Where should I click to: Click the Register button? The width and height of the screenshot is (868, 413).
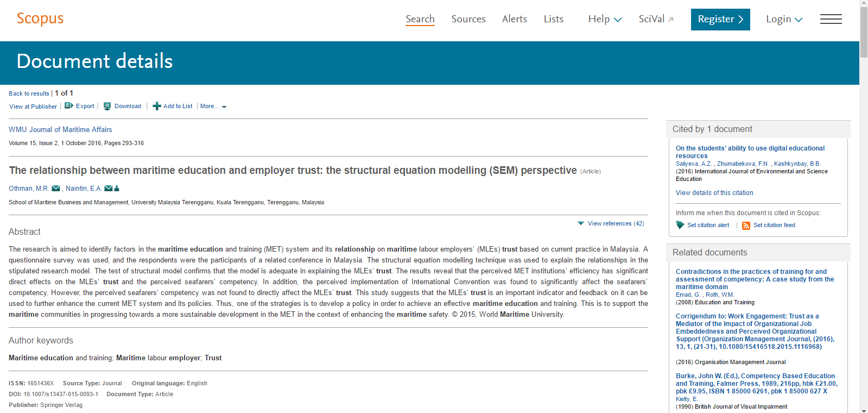coord(720,20)
